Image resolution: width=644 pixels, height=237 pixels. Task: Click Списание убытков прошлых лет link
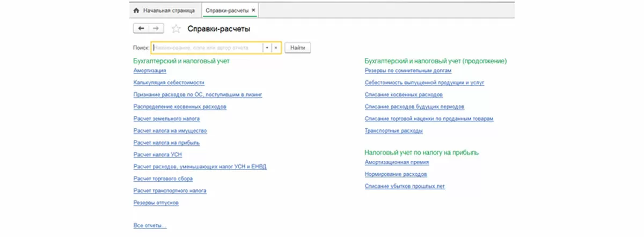[x=405, y=186]
